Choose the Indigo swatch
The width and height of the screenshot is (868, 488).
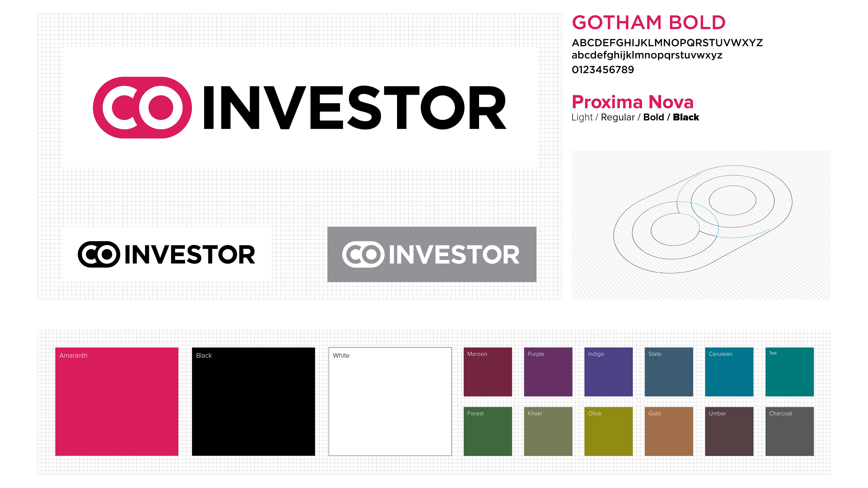pos(608,372)
